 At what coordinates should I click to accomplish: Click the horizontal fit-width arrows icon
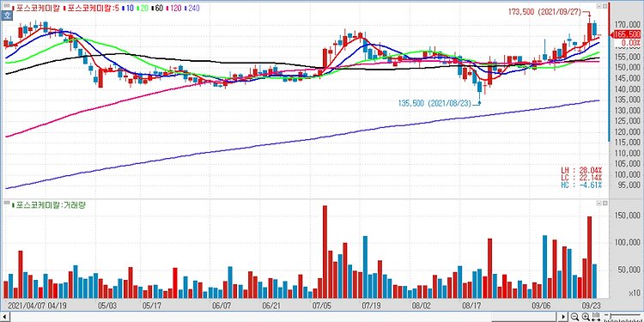click(596, 317)
